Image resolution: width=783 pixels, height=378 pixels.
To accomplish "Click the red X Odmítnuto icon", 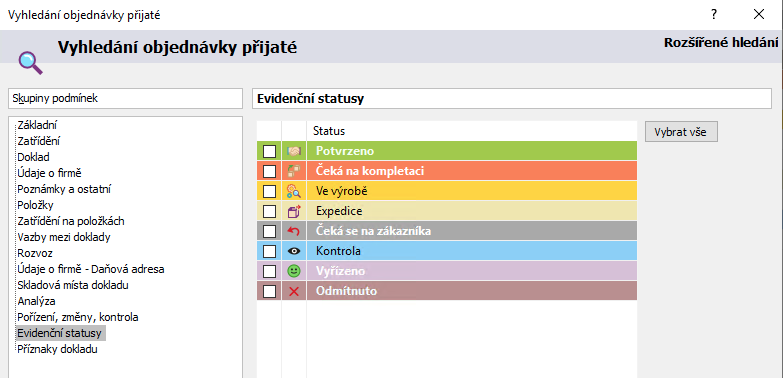I will coord(294,291).
